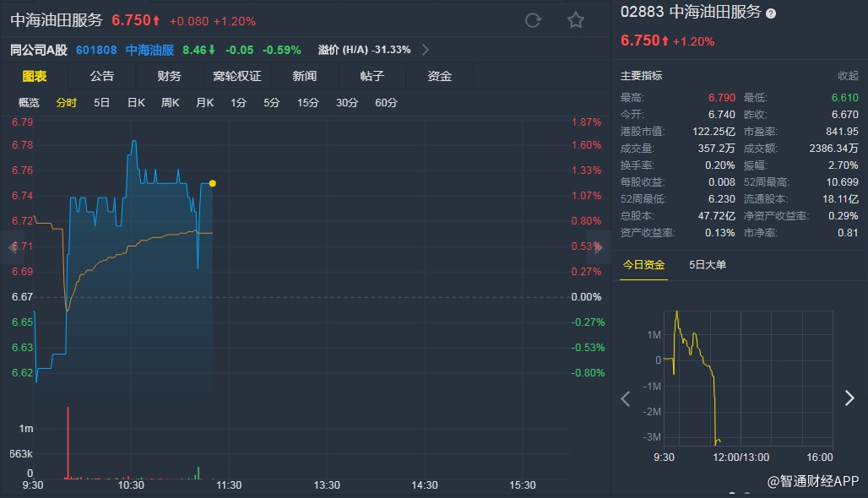Select the 30分 minute chart
868x498 pixels.
347,103
